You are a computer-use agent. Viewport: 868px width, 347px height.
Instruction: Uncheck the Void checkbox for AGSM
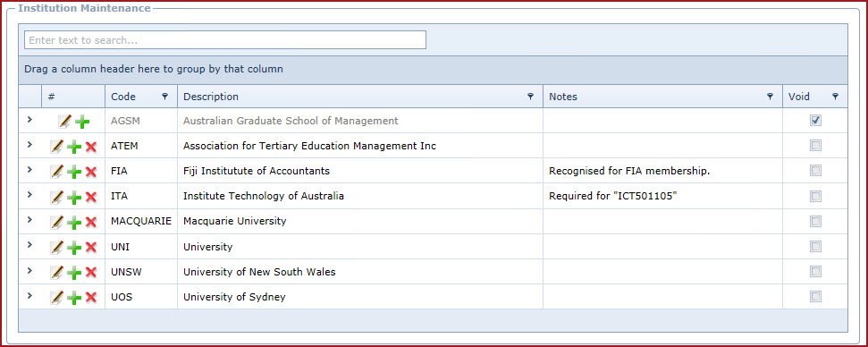pos(815,120)
